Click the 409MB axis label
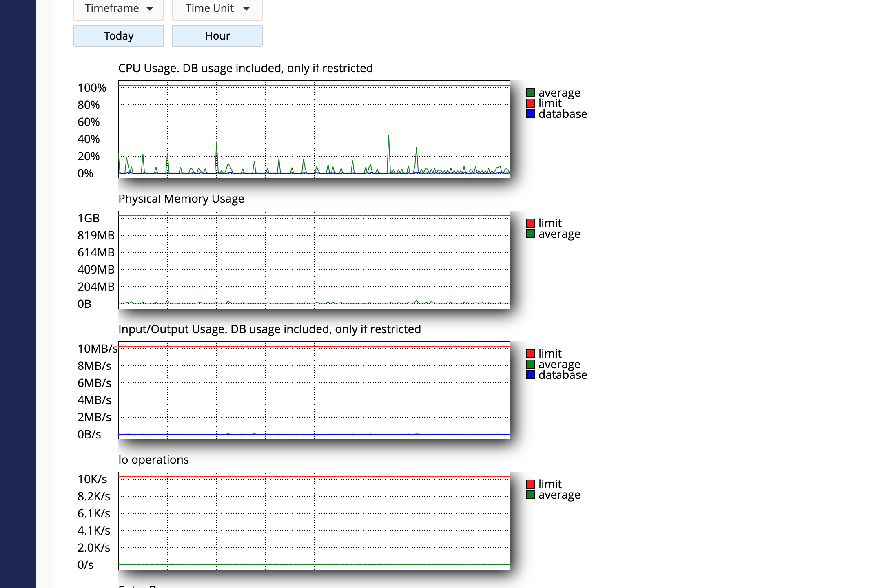 pyautogui.click(x=96, y=270)
